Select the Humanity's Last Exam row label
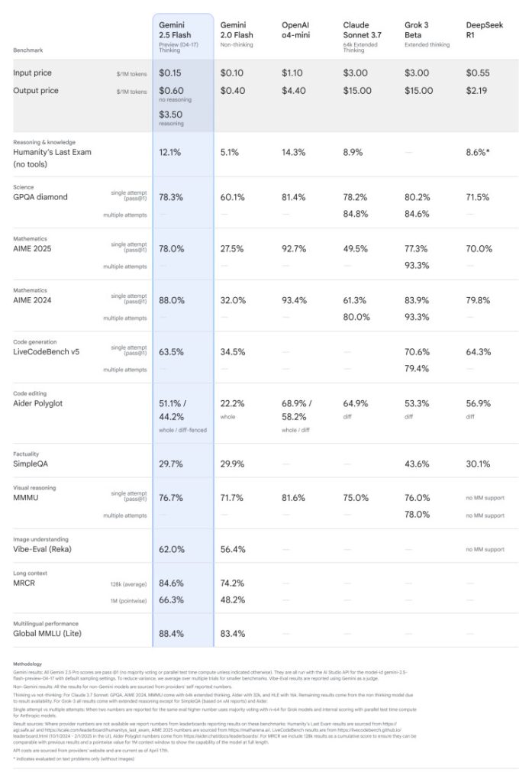Viewport: 532px width, 782px height. point(52,157)
